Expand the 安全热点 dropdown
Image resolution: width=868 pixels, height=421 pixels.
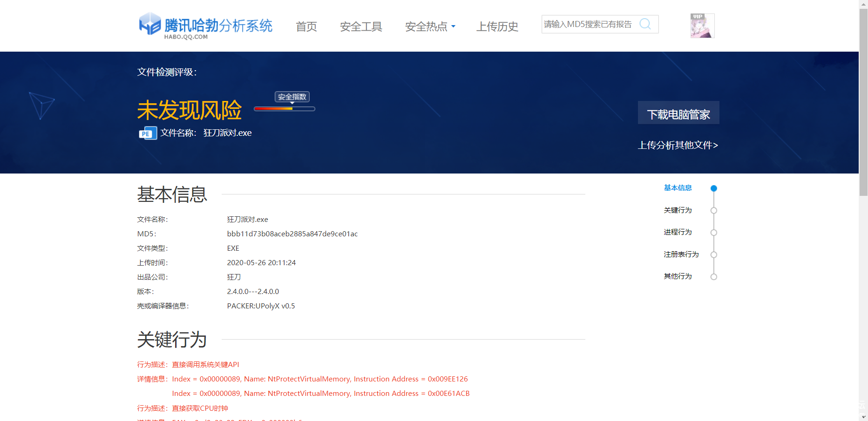(x=430, y=27)
